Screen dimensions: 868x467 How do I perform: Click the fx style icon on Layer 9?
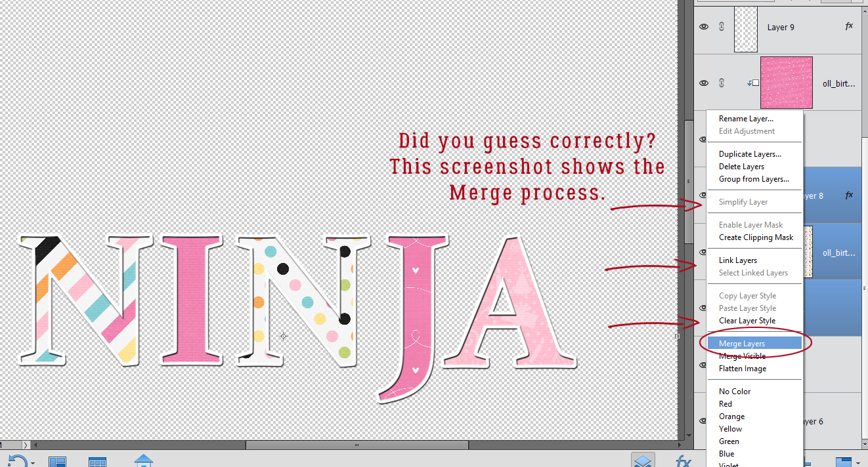pyautogui.click(x=849, y=26)
